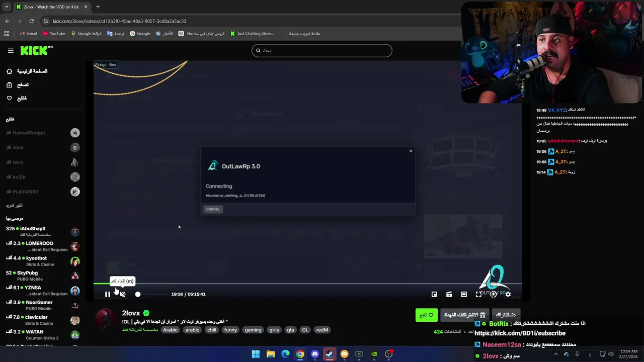Open the YouTube bookmark
This screenshot has width=644, height=362.
(54, 34)
